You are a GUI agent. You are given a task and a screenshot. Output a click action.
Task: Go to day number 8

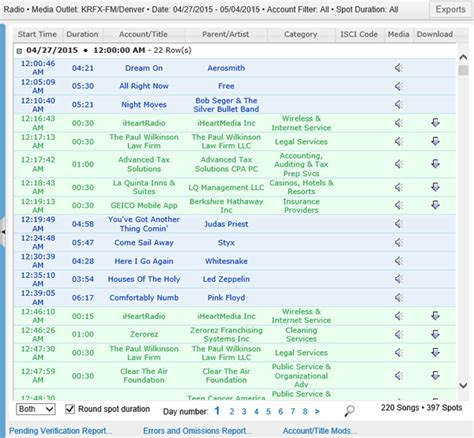tap(305, 411)
